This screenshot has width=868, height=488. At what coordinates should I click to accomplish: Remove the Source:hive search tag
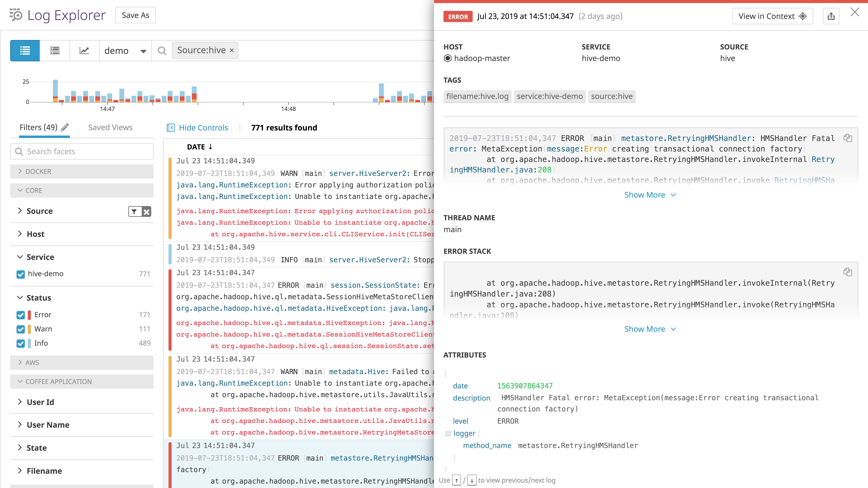[232, 50]
